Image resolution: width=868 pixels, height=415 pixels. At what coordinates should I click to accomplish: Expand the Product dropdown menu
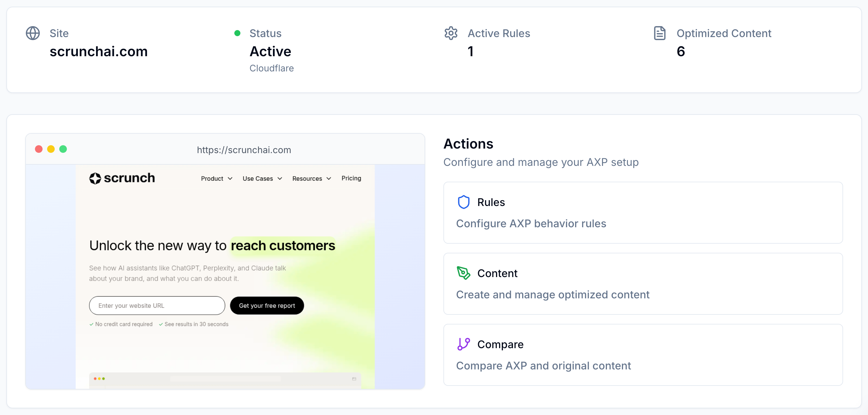click(217, 179)
